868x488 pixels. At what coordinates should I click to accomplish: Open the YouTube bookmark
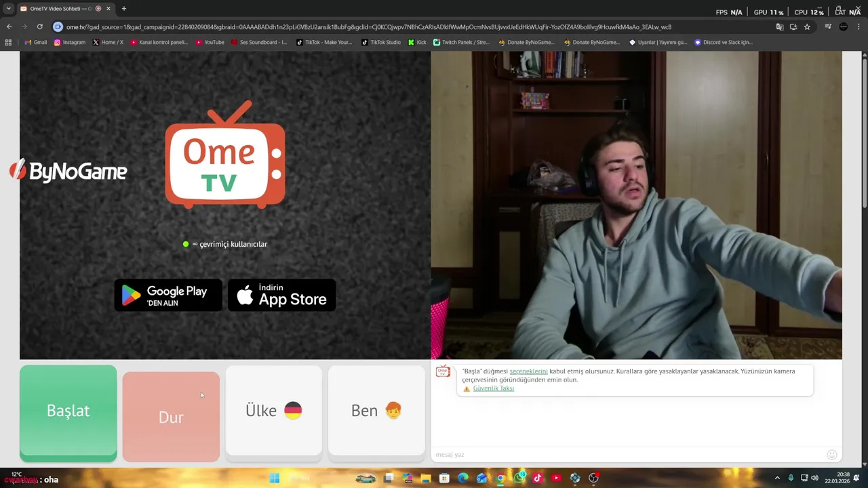[210, 42]
